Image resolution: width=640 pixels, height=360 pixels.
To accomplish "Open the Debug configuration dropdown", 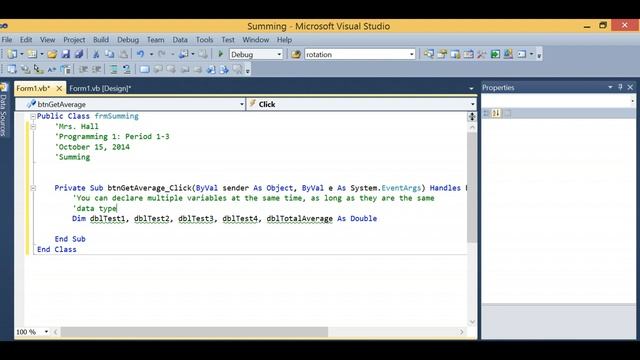I will tap(279, 54).
